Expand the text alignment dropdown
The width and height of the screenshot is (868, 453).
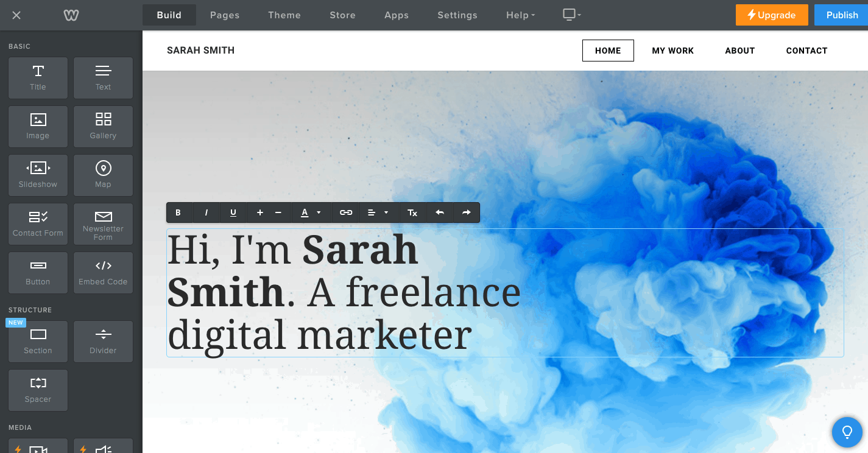pos(378,212)
